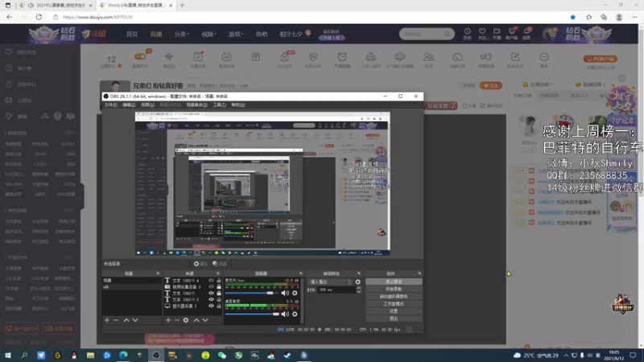The image size is (644, 362).
Task: Move the selected source down
Action: pyautogui.click(x=205, y=320)
